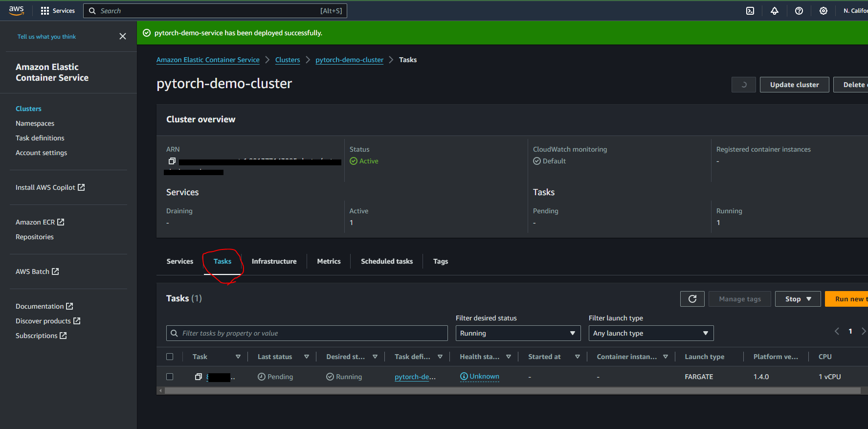Open Clusters breadcrumb link

tap(288, 60)
